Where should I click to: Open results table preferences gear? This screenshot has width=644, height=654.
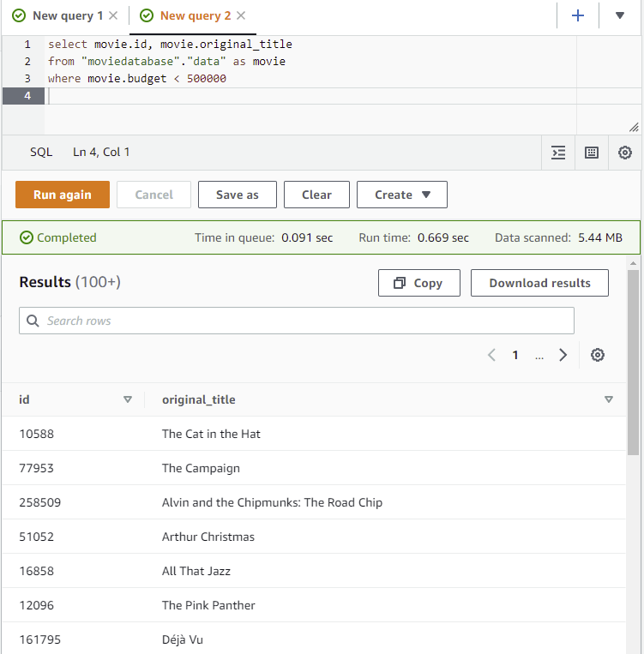(598, 355)
